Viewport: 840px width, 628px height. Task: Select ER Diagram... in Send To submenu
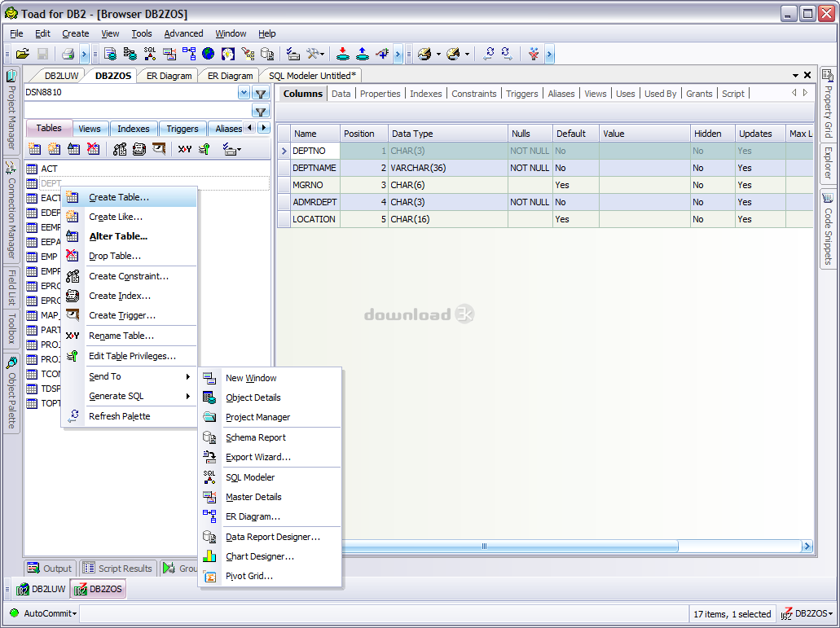click(253, 516)
